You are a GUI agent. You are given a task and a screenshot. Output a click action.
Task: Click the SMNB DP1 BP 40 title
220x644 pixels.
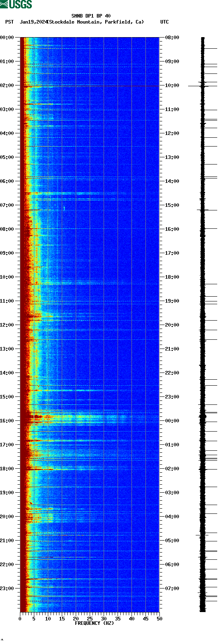[x=91, y=16]
